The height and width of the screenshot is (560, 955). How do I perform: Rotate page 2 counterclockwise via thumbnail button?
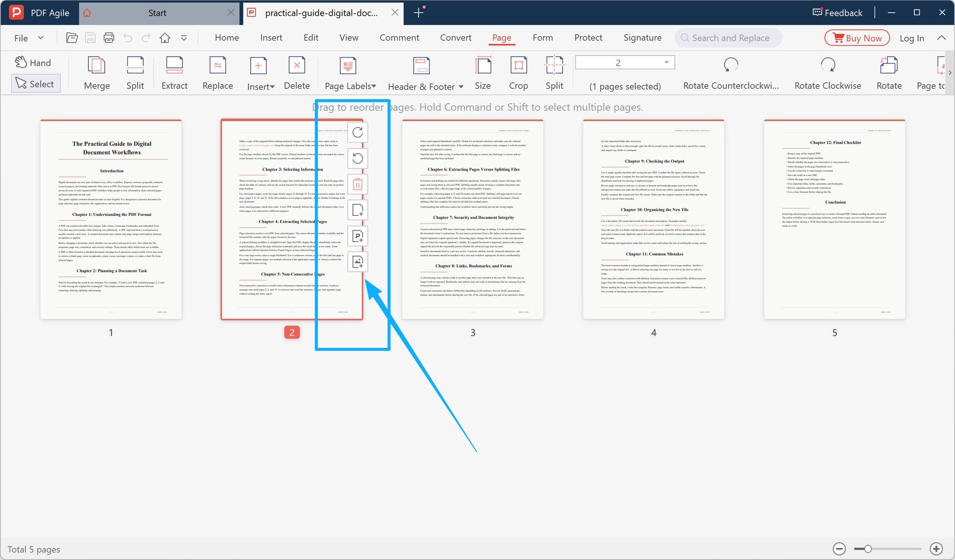358,159
